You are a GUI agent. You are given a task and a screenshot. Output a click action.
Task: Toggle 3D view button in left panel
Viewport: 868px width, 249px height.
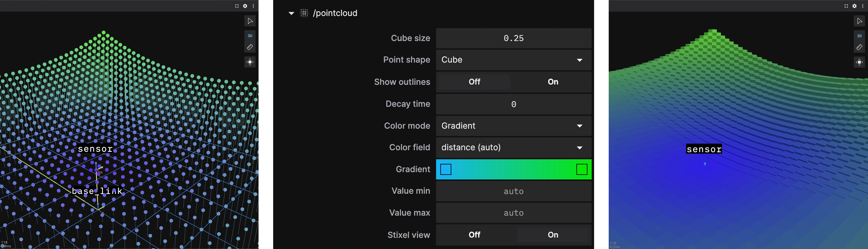(x=250, y=36)
